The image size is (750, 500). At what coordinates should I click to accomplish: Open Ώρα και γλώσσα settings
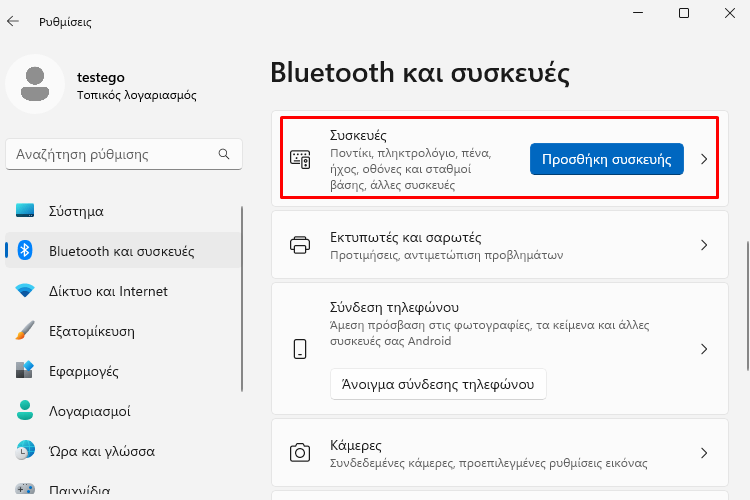coord(123,451)
